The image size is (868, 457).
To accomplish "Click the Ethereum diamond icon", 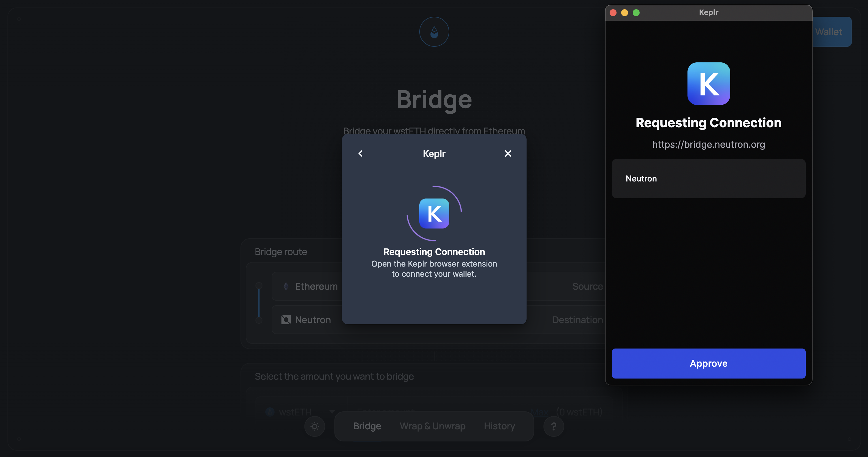I will [x=286, y=286].
